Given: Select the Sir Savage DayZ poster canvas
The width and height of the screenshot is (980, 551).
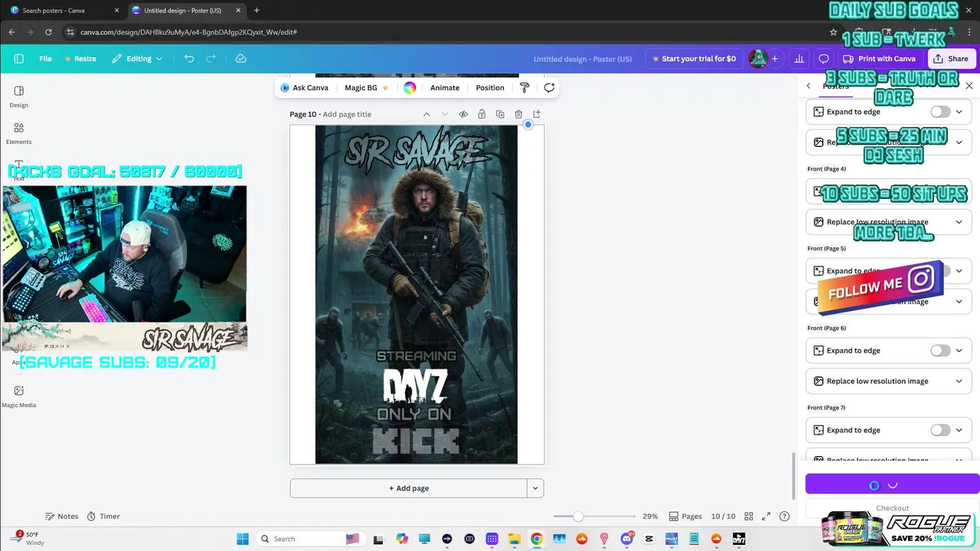Looking at the screenshot, I should pyautogui.click(x=416, y=295).
